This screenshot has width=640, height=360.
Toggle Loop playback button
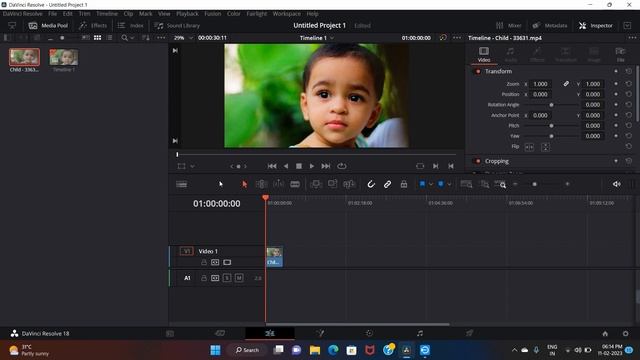coord(342,166)
